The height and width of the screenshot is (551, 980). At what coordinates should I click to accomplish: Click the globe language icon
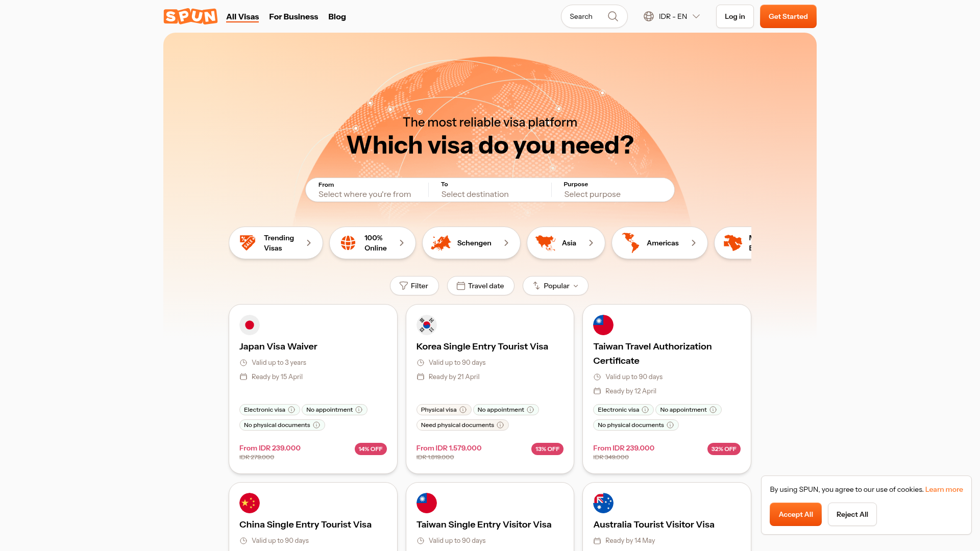click(649, 16)
